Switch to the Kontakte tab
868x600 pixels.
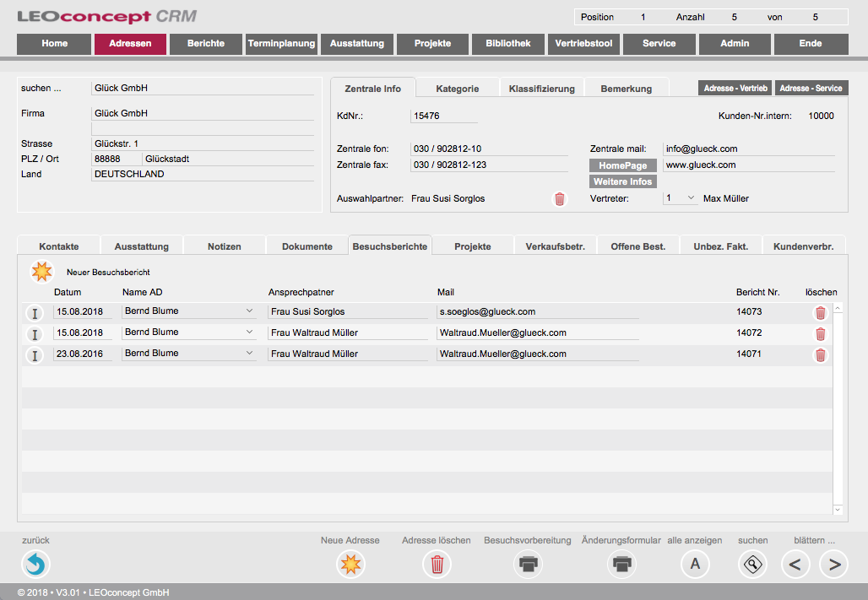(x=59, y=246)
